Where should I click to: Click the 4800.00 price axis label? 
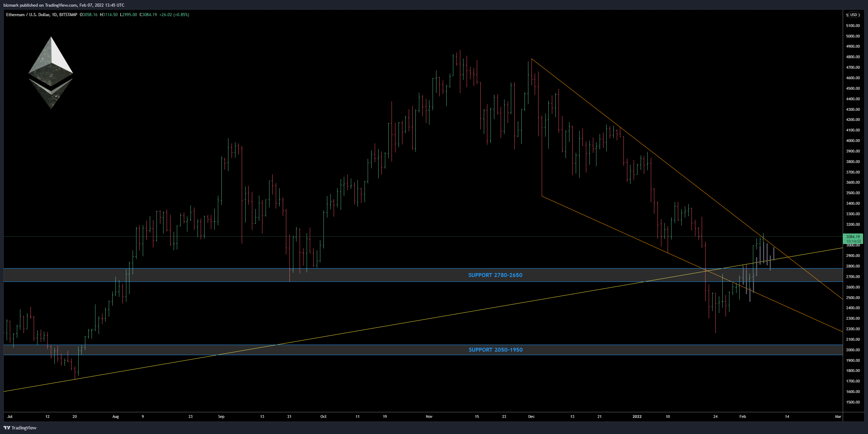coord(853,57)
